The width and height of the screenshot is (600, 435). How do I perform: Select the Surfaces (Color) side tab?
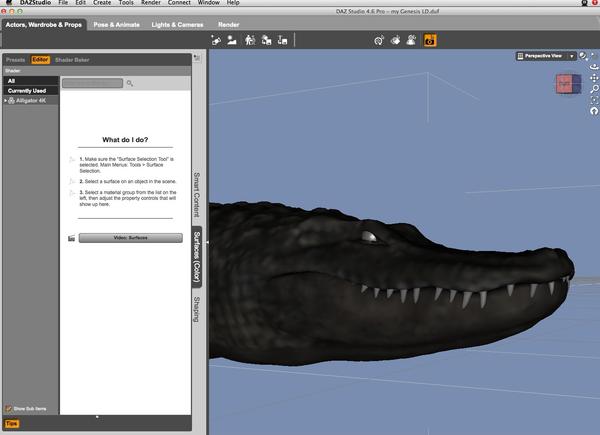pos(196,257)
